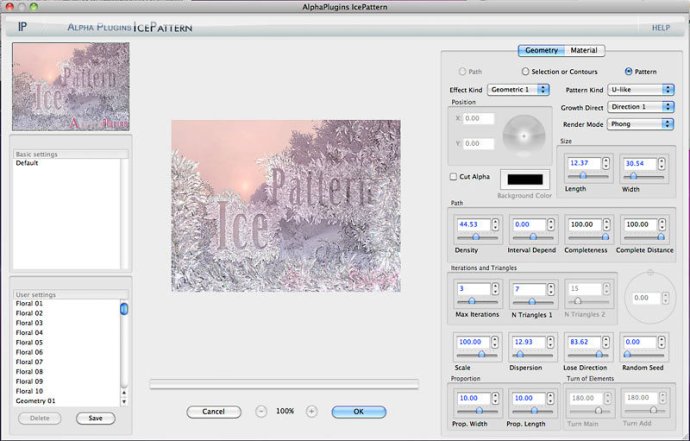Click the position direction dial
The width and height of the screenshot is (690, 441).
click(524, 136)
